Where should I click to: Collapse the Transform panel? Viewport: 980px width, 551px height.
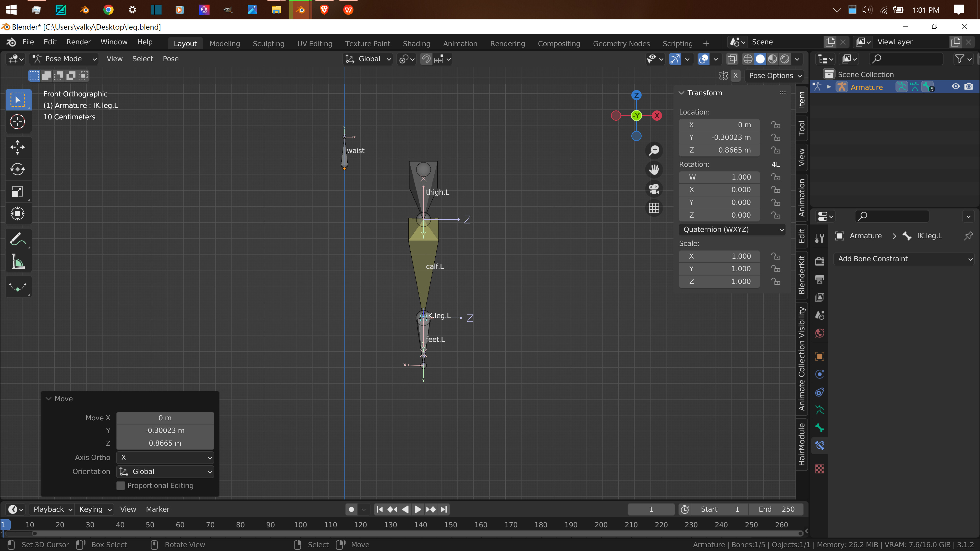[681, 93]
